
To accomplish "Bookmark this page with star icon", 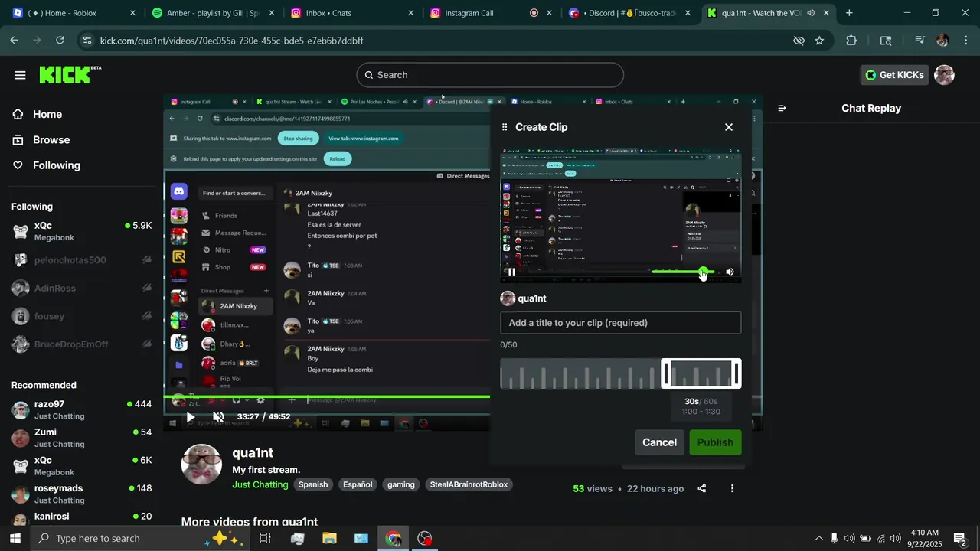I will (x=819, y=41).
